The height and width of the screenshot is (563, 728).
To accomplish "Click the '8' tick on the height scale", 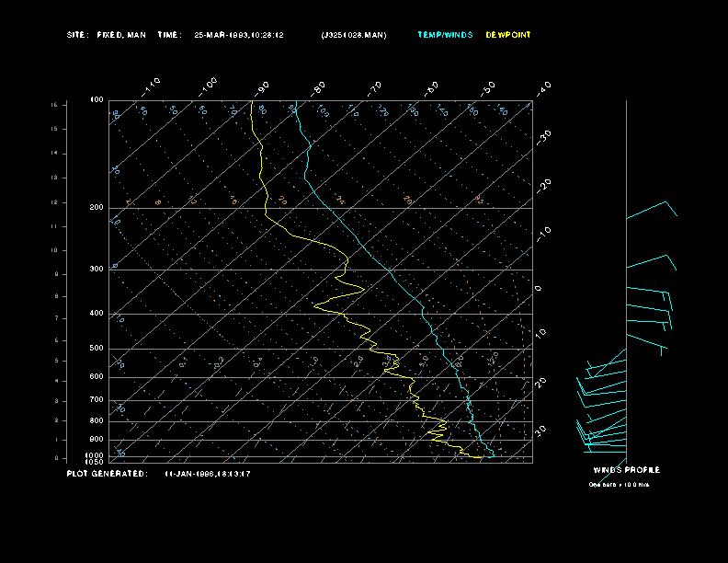I will (56, 296).
